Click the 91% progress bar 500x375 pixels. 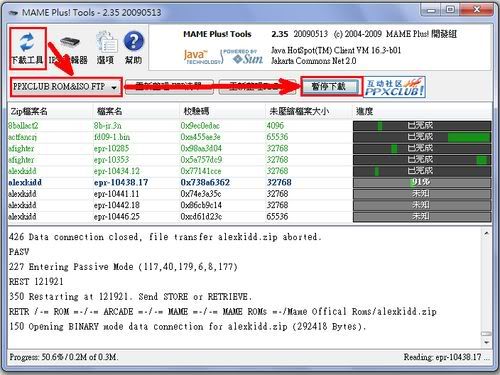(x=422, y=182)
